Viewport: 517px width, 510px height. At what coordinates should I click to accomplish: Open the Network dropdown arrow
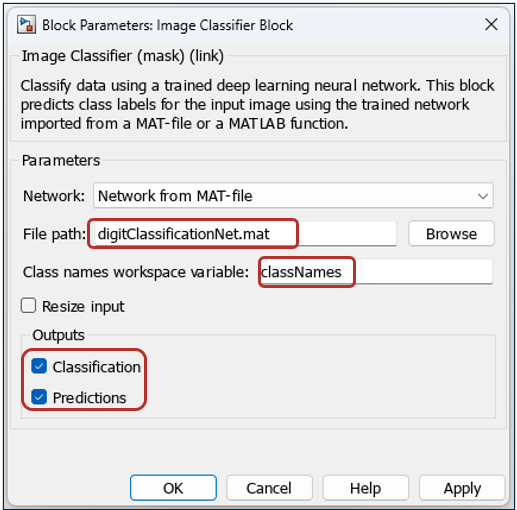point(483,196)
